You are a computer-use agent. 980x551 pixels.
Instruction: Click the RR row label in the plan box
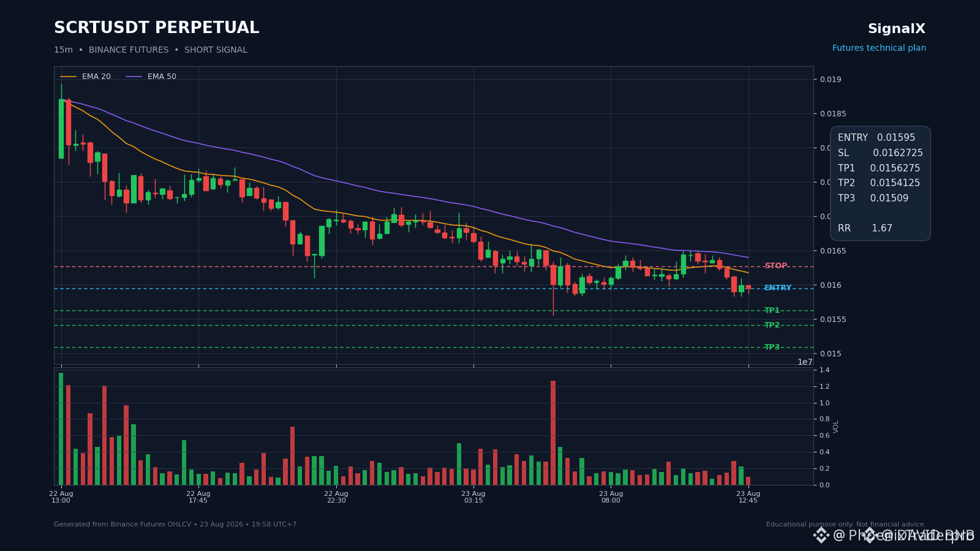click(844, 228)
